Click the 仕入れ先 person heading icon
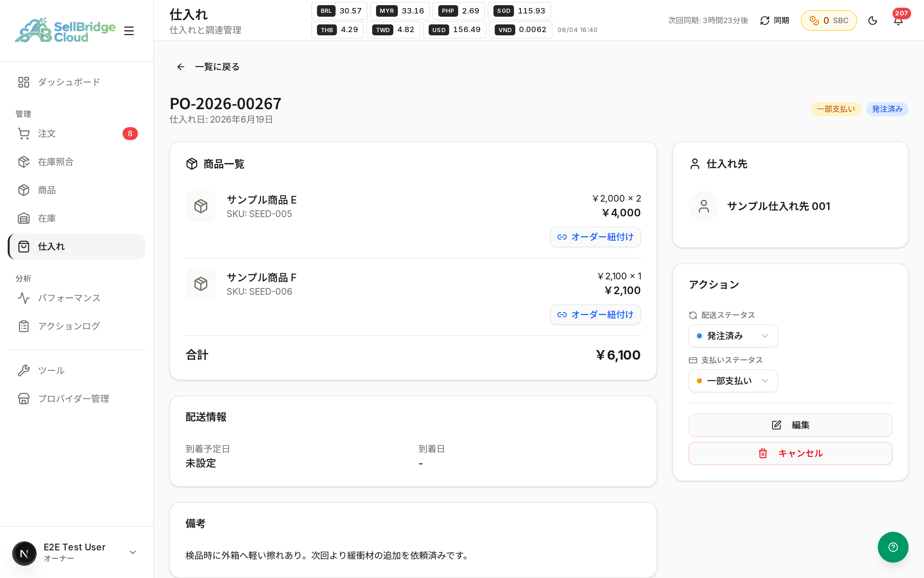This screenshot has width=924, height=578. (x=695, y=164)
